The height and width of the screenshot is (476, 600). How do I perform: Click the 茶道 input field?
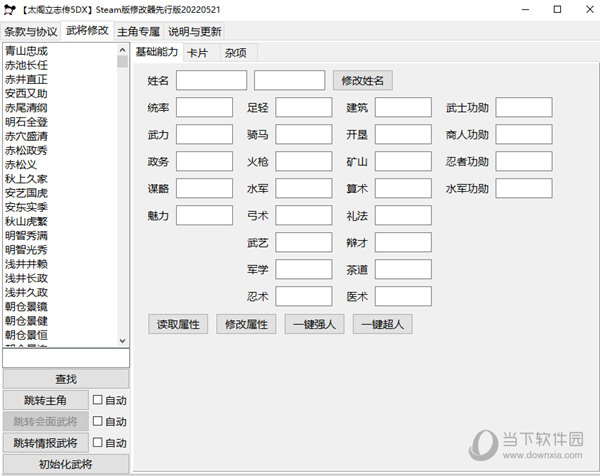tap(403, 269)
